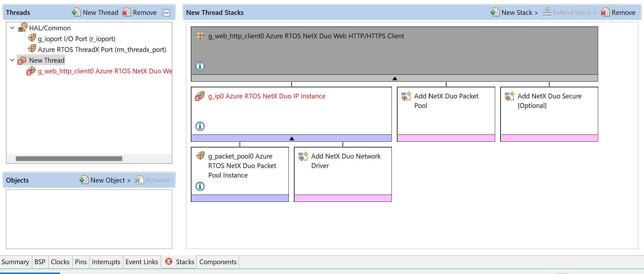
Task: Click the Threads panel horizontal scrollbar
Action: pyautogui.click(x=69, y=159)
